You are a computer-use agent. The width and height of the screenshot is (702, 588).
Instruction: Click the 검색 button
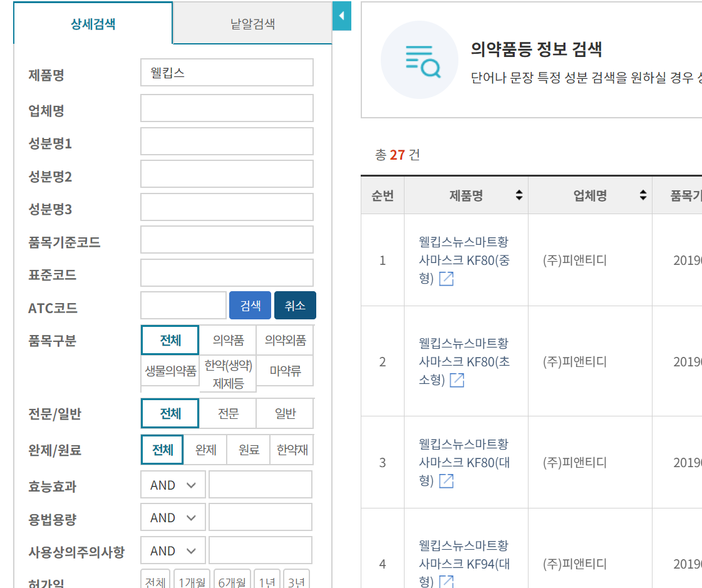(x=250, y=306)
